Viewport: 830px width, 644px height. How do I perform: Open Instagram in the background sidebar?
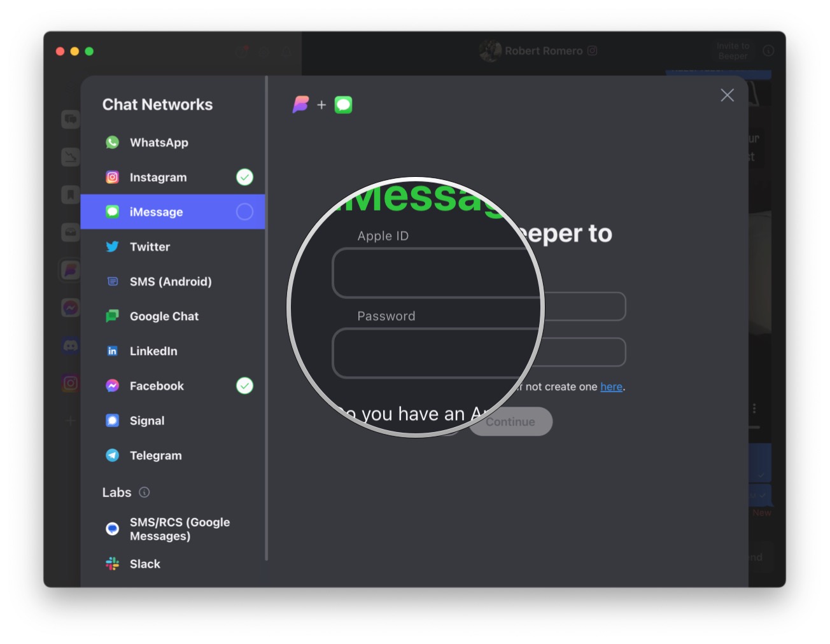[71, 383]
